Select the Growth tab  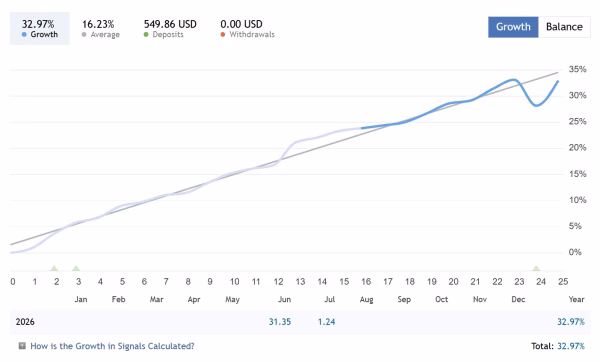point(513,27)
